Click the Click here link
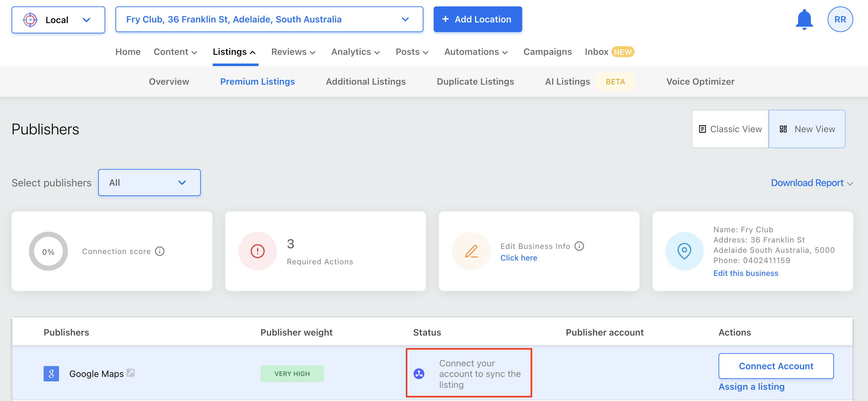The width and height of the screenshot is (868, 401). 519,258
